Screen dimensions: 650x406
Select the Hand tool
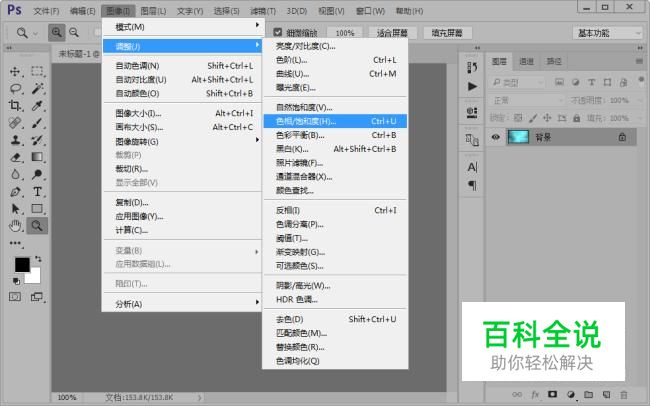point(15,226)
